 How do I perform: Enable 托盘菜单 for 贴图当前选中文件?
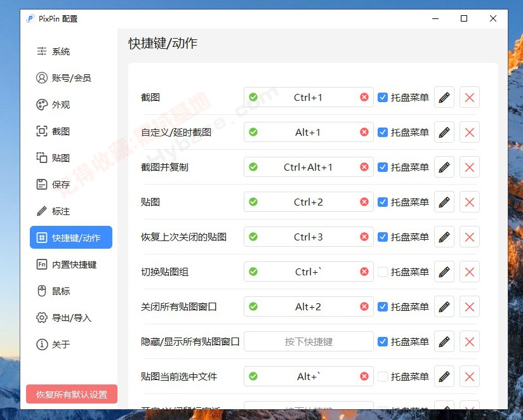click(384, 376)
